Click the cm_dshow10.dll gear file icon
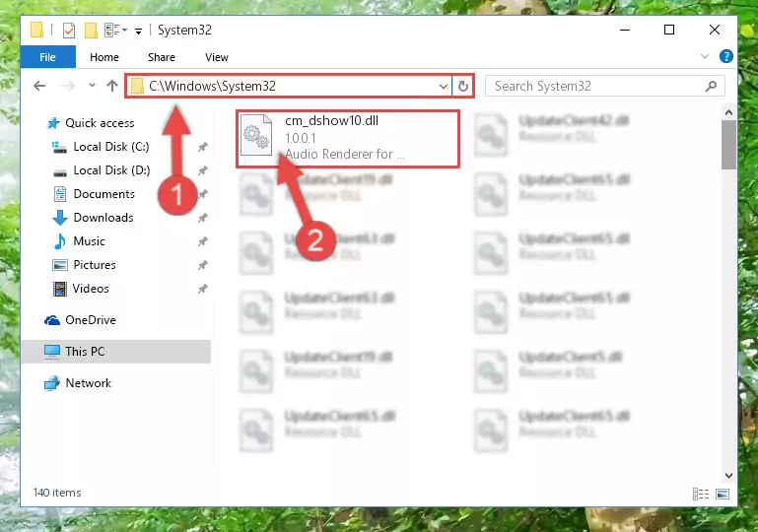The image size is (758, 532). coord(256,135)
